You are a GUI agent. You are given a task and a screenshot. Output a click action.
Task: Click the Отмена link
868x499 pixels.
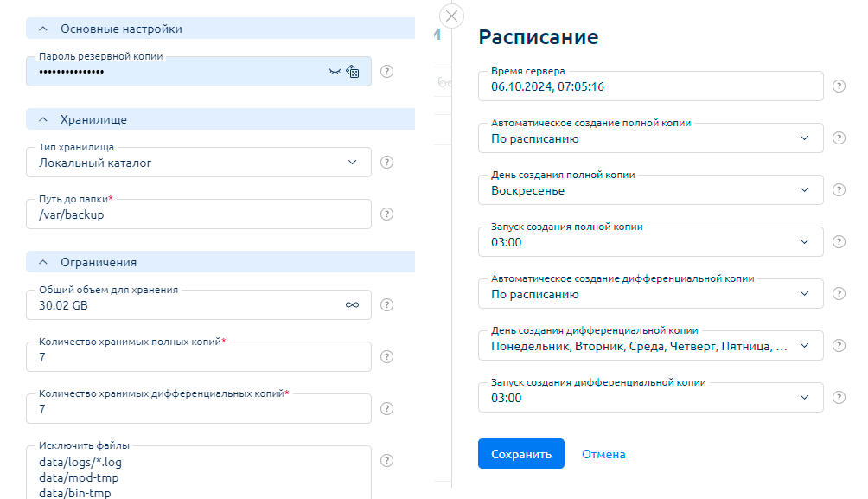tap(603, 454)
